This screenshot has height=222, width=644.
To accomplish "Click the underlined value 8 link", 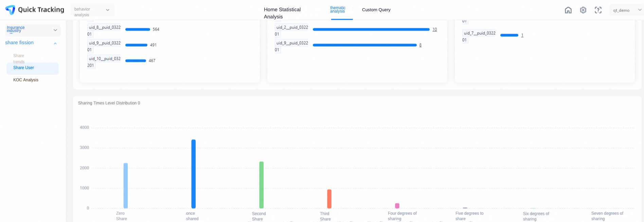I will coord(420,45).
